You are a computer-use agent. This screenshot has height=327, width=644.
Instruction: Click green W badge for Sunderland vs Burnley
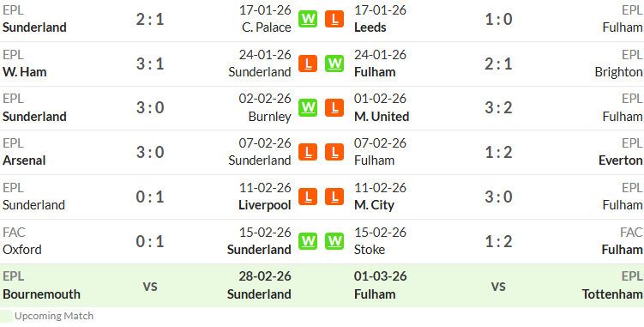coord(308,107)
